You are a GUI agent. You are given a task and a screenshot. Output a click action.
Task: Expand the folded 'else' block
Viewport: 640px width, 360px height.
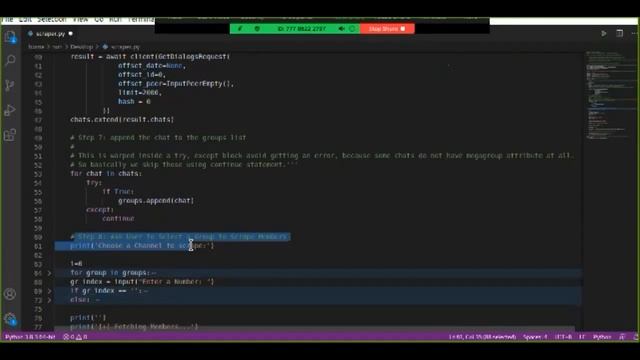[49, 300]
